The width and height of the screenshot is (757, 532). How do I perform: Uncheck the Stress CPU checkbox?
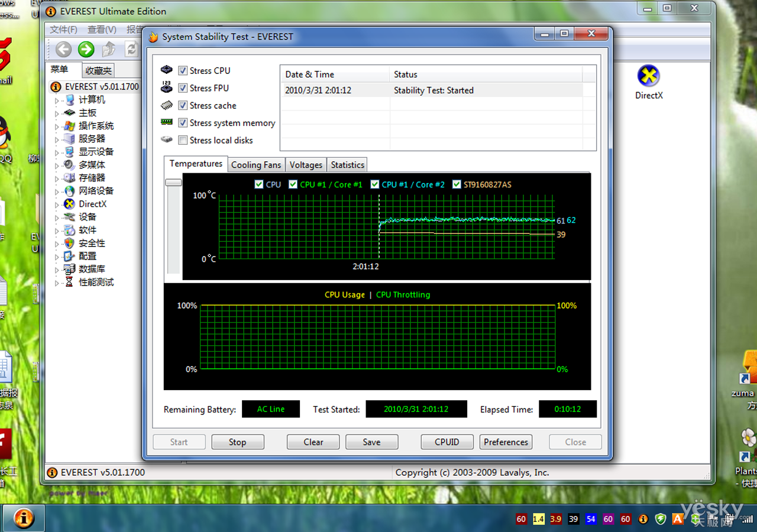pyautogui.click(x=183, y=71)
